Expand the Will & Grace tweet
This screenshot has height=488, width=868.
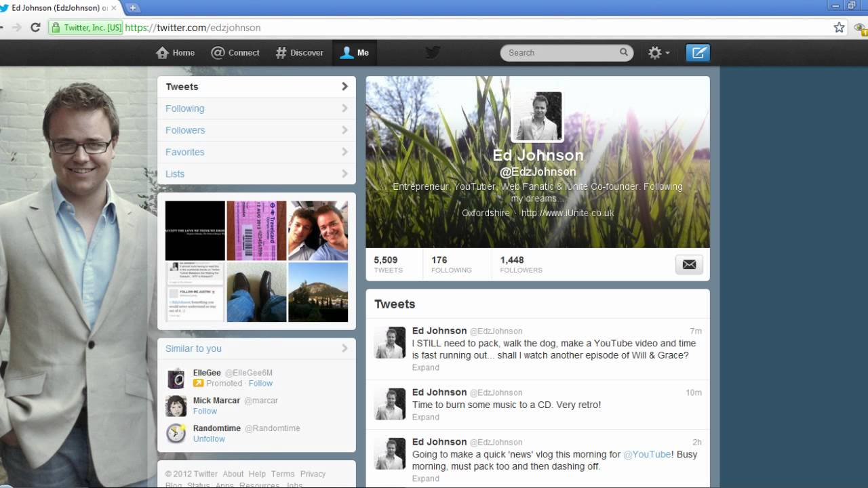pos(426,367)
